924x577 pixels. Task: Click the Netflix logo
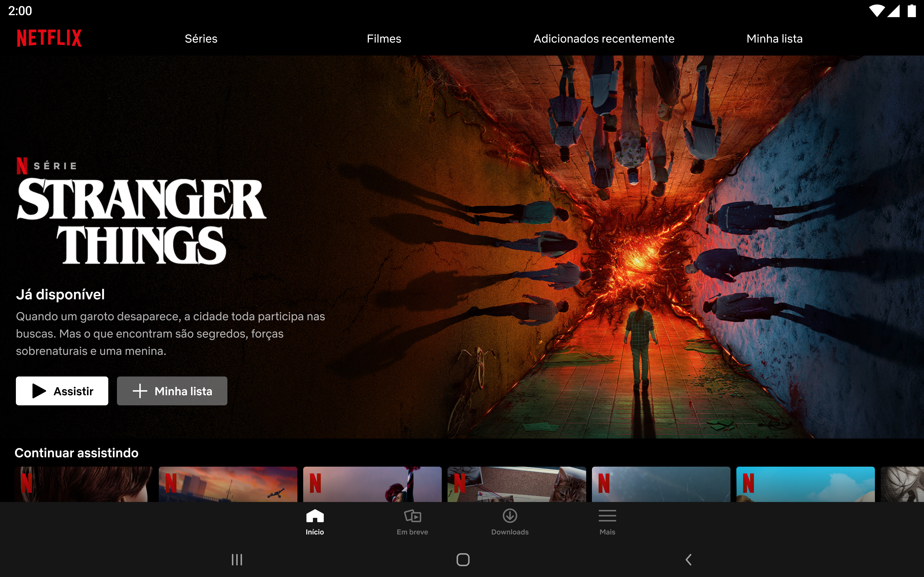pos(49,38)
